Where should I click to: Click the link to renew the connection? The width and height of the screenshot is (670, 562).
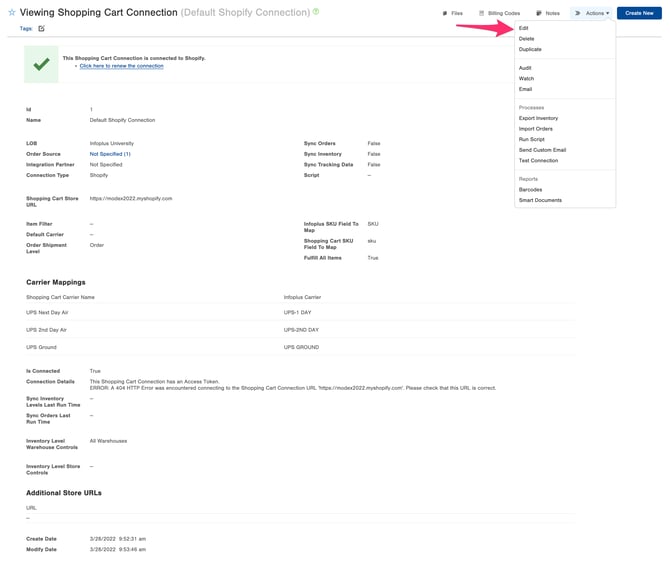(x=121, y=66)
